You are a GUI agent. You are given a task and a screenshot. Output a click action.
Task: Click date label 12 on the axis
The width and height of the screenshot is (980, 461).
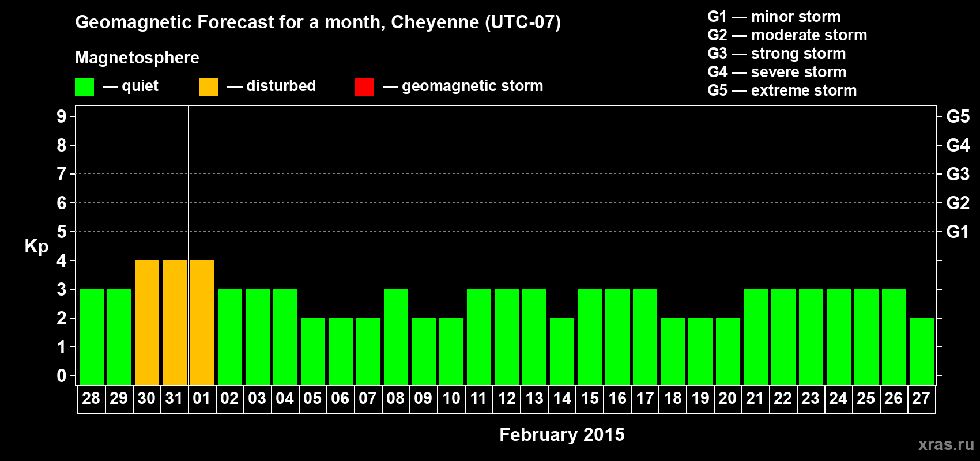(x=506, y=398)
